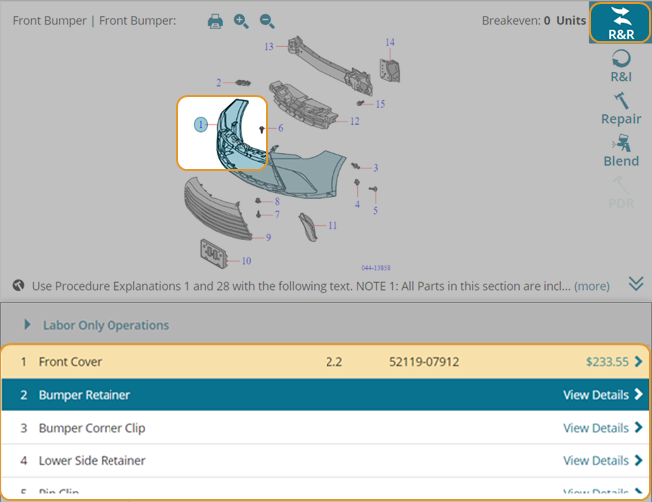Select the R&R operation
652x502 pixels.
[x=620, y=23]
